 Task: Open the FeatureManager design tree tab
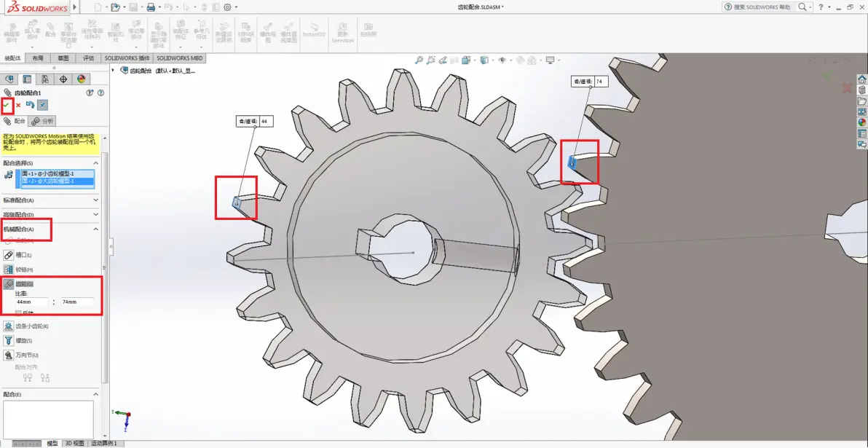(x=9, y=79)
